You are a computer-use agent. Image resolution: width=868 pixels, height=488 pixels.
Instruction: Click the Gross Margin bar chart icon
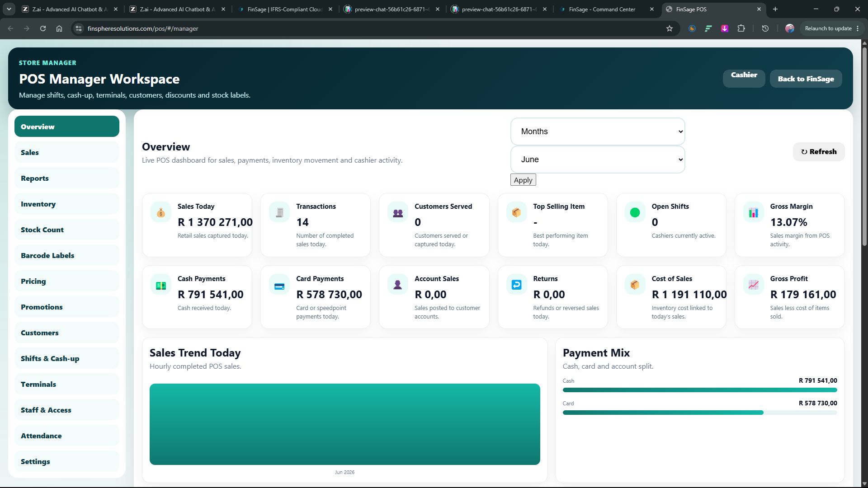[753, 212]
